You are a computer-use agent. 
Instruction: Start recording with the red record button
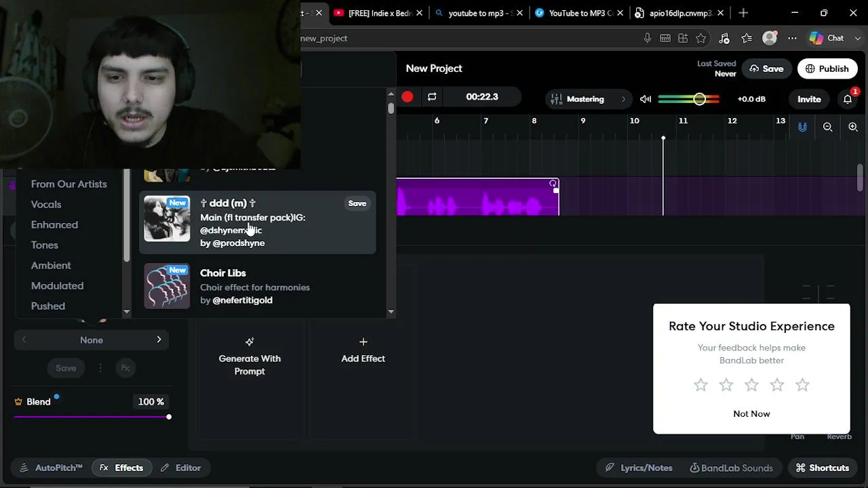pyautogui.click(x=407, y=97)
